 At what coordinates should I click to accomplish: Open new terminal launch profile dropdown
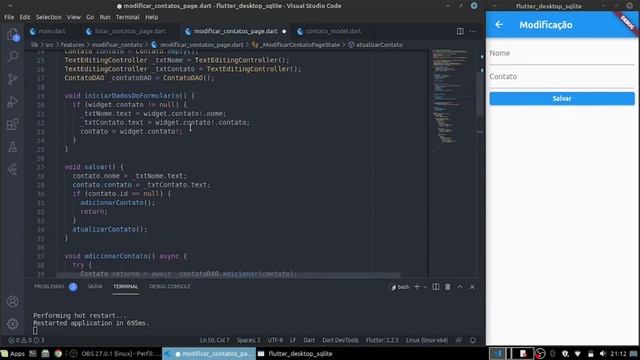425,287
